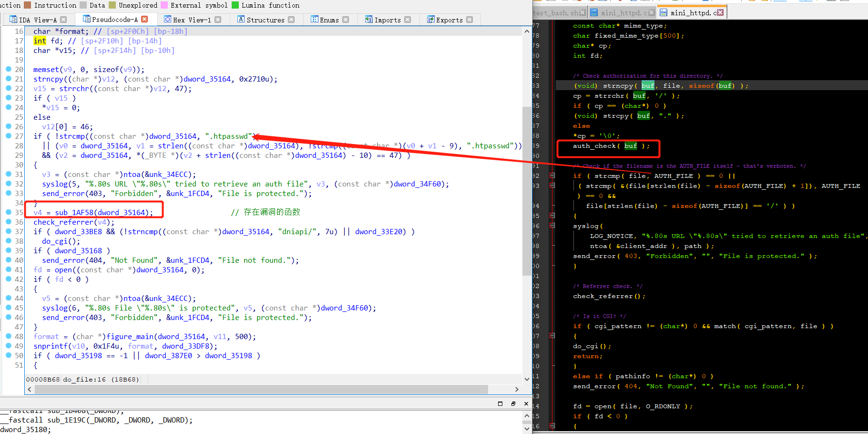This screenshot has width=868, height=434.
Task: Click the Enums tab icon
Action: pyautogui.click(x=314, y=19)
